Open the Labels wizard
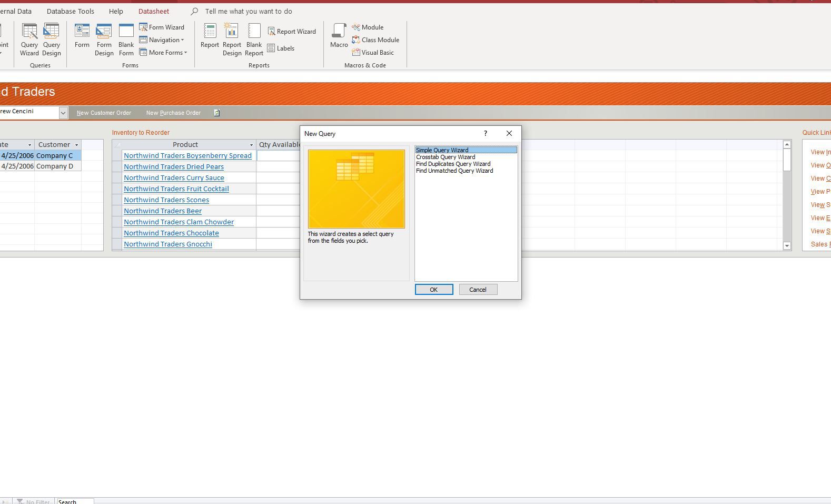Viewport: 831px width, 504px height. click(x=281, y=48)
